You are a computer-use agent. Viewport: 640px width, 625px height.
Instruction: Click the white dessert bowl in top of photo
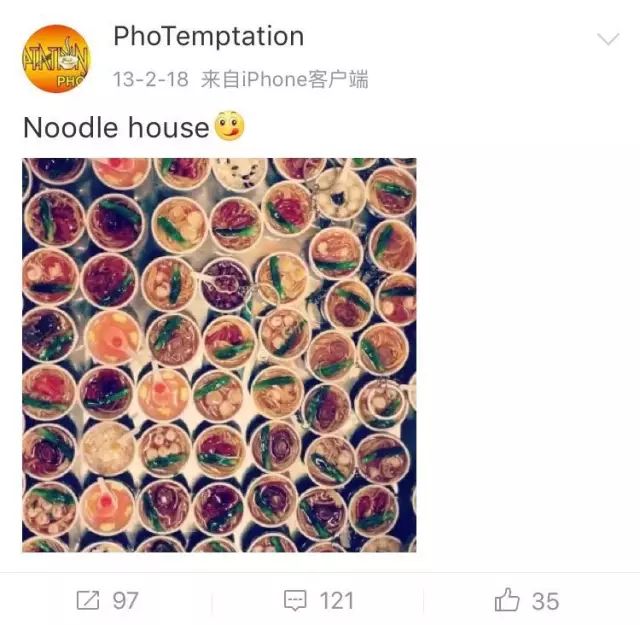[x=242, y=173]
